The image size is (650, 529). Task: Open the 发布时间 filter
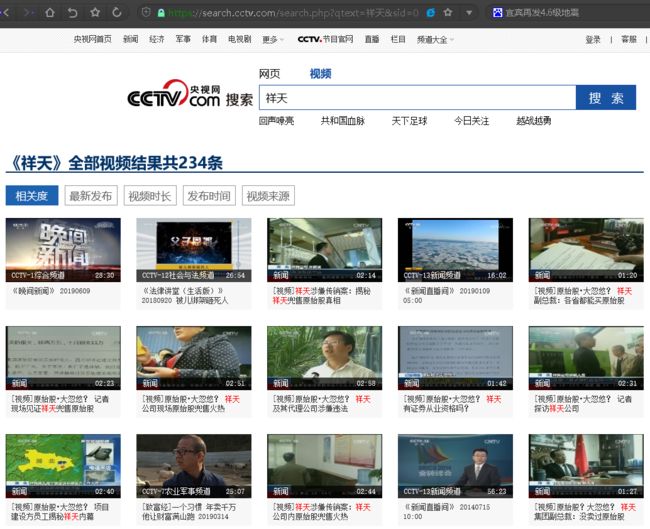[209, 196]
